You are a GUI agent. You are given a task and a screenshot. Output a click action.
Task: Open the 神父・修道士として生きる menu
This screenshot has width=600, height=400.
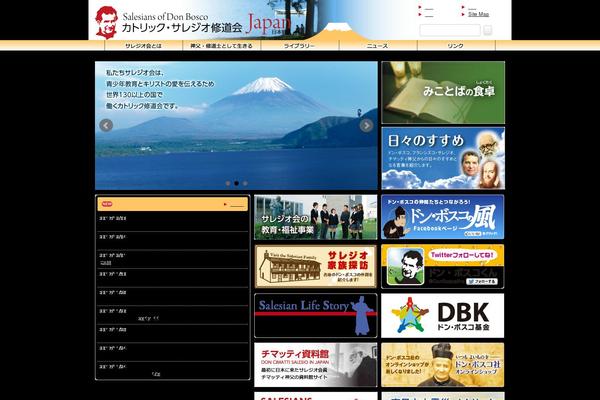(x=222, y=46)
